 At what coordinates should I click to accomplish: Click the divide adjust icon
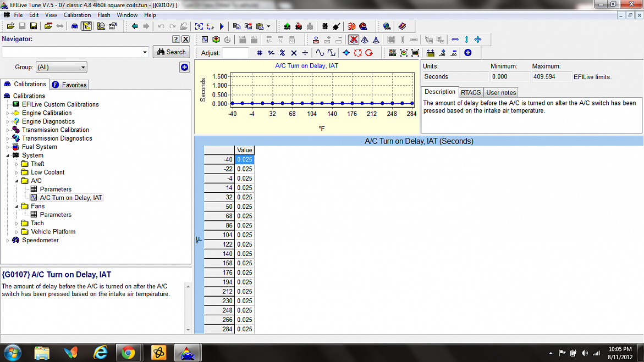305,53
